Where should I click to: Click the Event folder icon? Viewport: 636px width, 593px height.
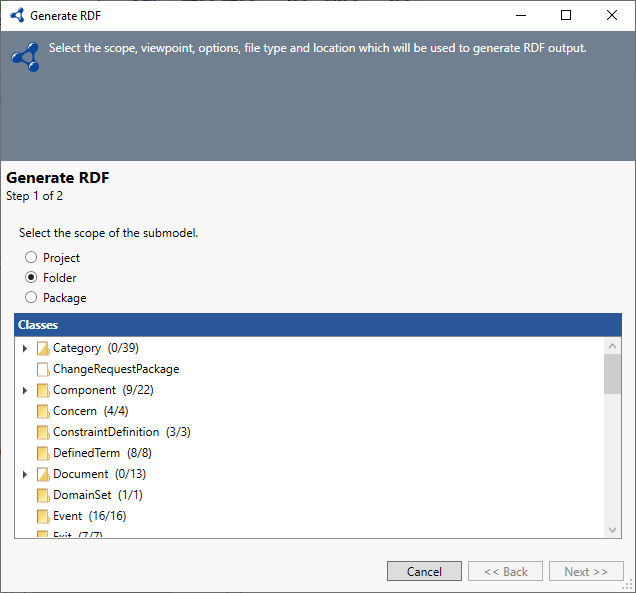(x=43, y=516)
